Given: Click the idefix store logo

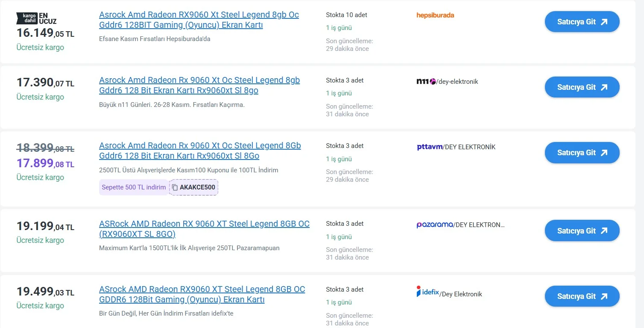Looking at the screenshot, I should tap(427, 292).
